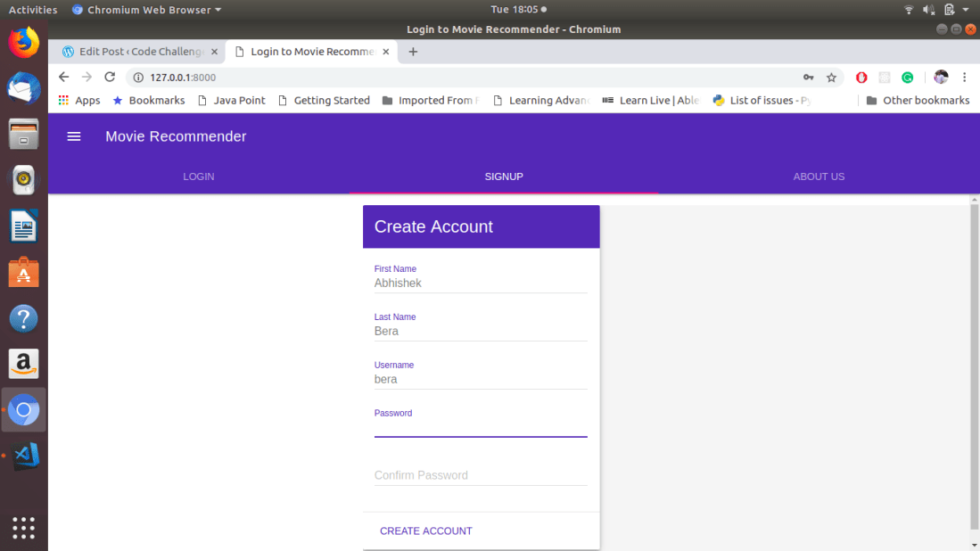
Task: Open the Imported From bookmarks folder
Action: 431,100
